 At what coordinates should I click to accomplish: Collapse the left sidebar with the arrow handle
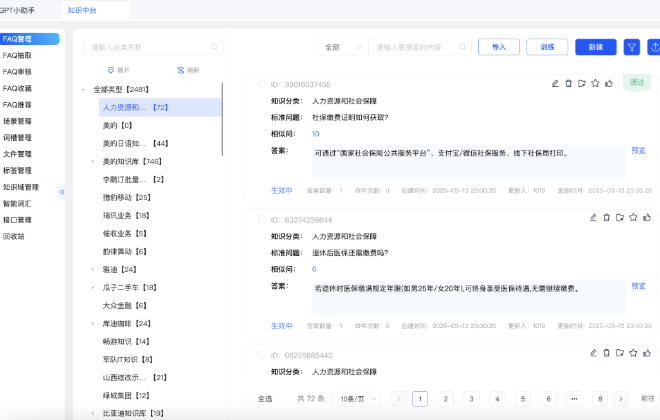[x=62, y=191]
